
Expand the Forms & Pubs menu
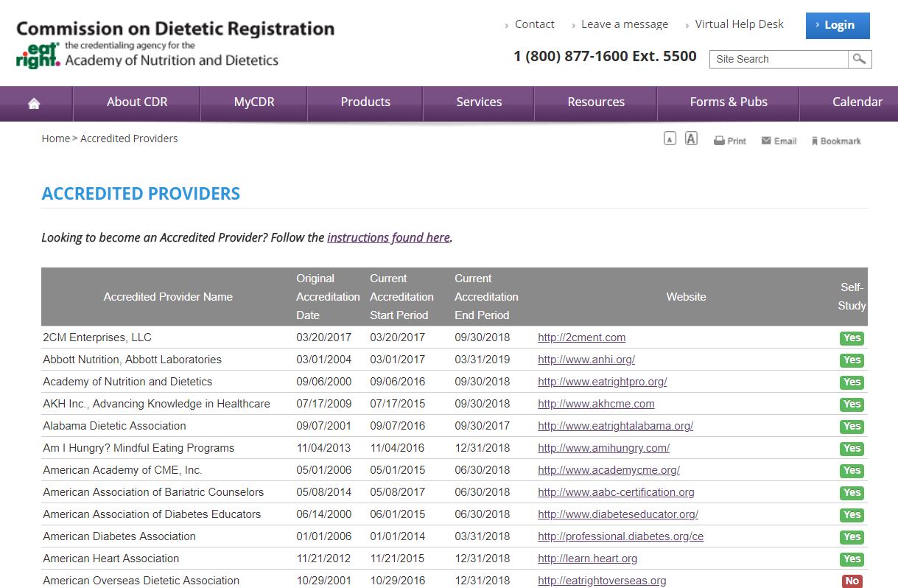tap(729, 102)
